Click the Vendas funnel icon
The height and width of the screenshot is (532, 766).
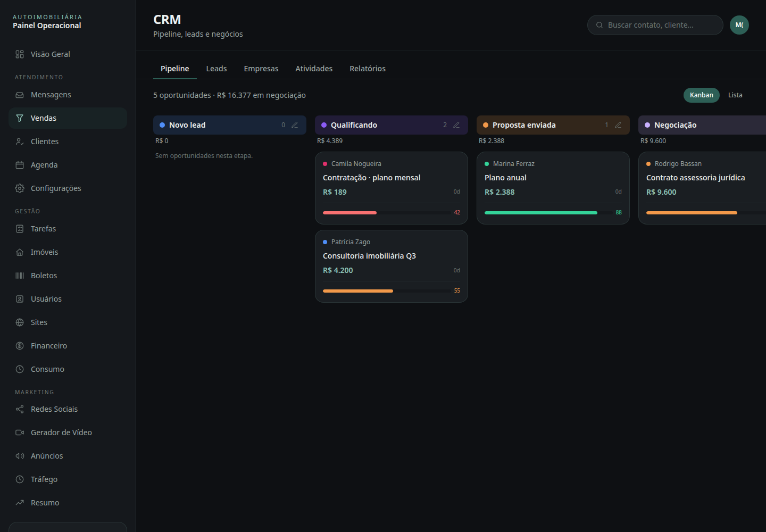20,118
